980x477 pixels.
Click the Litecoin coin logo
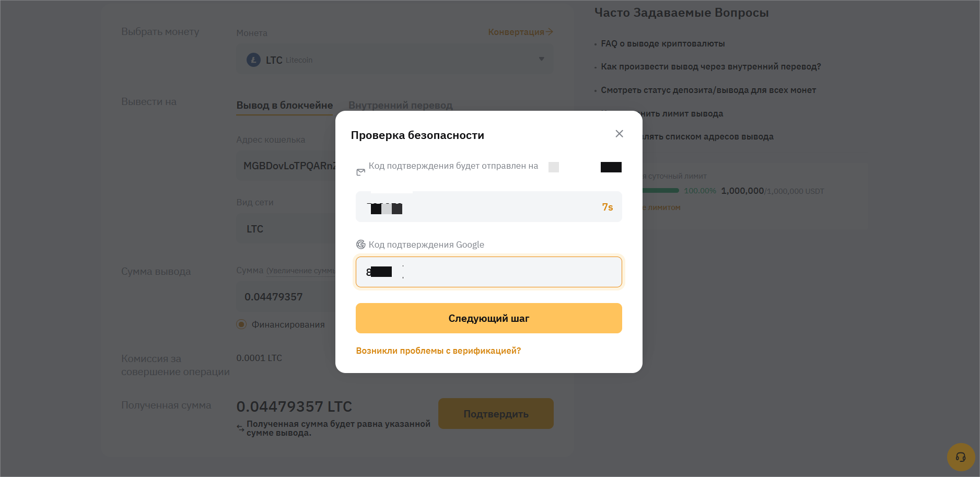tap(253, 60)
